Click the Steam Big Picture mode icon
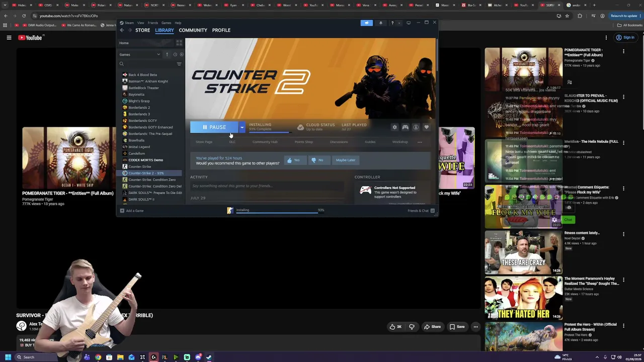 [x=408, y=23]
